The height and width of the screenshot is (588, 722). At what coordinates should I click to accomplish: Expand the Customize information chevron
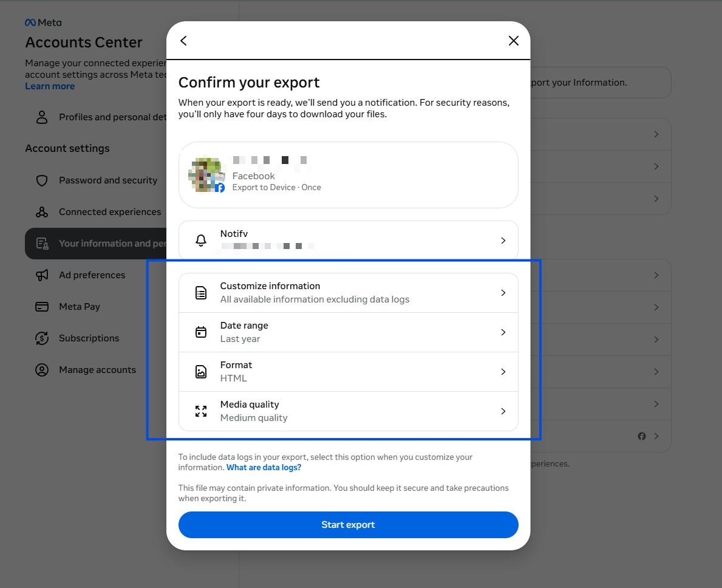click(x=503, y=293)
